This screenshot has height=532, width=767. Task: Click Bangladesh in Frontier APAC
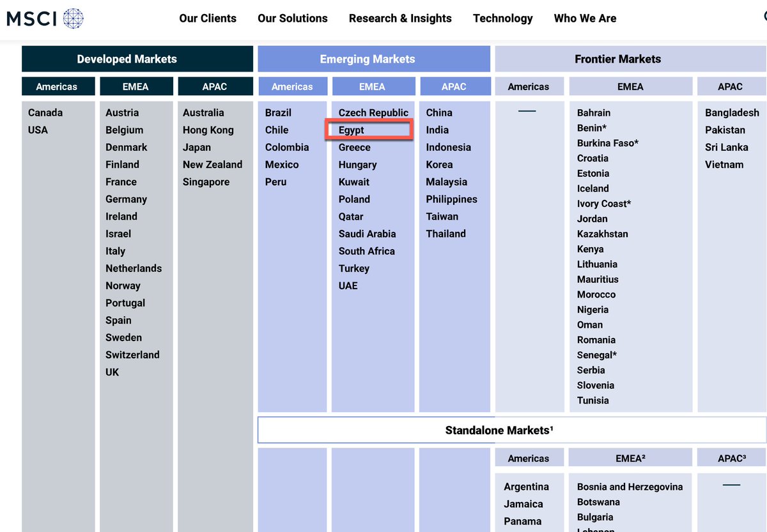tap(732, 112)
